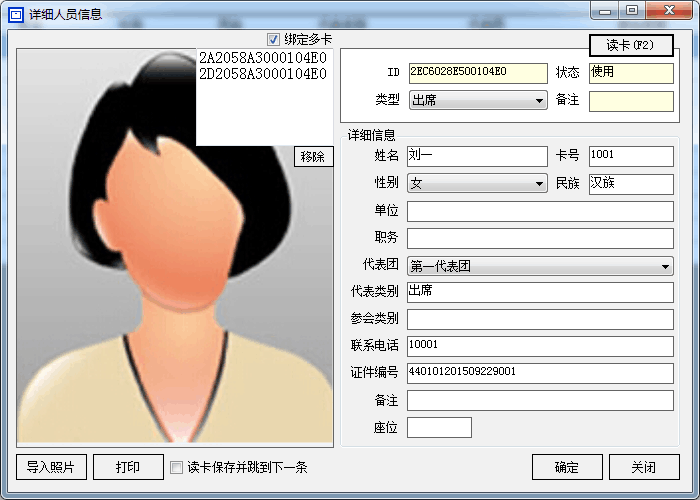Click the 卡号 field containing 1001
Viewport: 700px width, 500px height.
pos(631,156)
